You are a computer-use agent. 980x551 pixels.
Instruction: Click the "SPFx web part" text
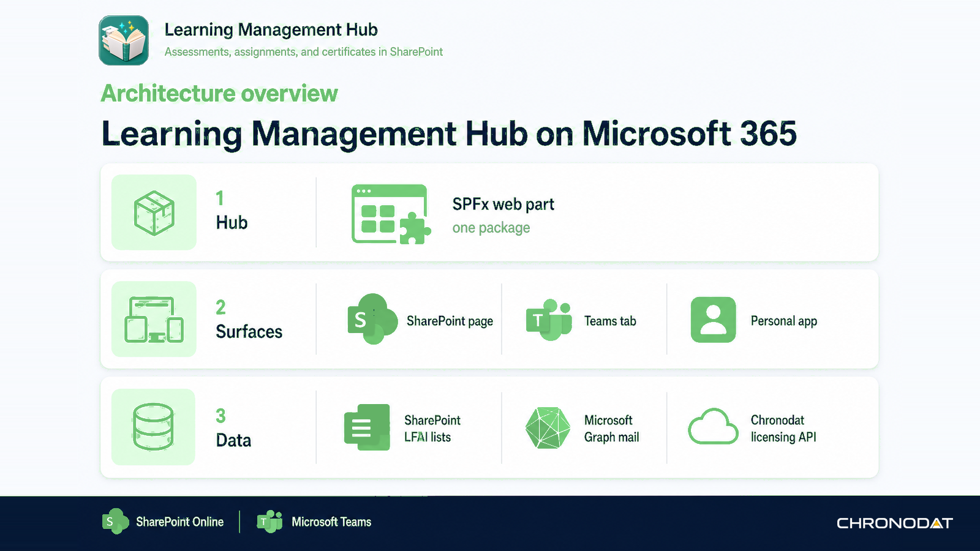point(503,204)
